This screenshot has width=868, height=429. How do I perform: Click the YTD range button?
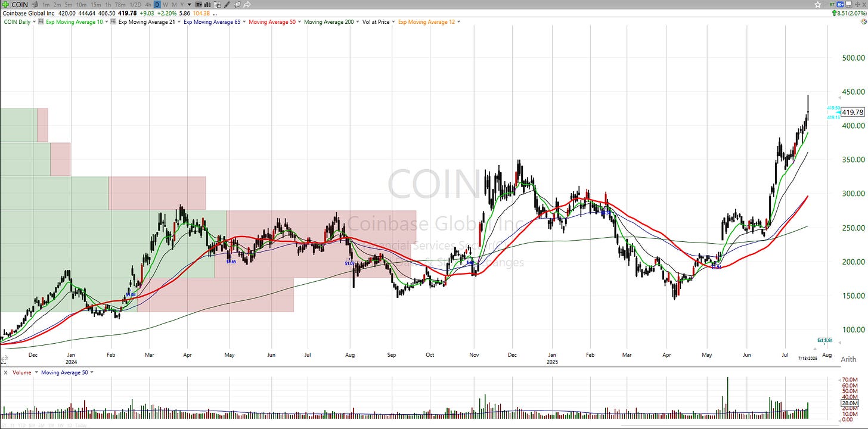click(22, 425)
